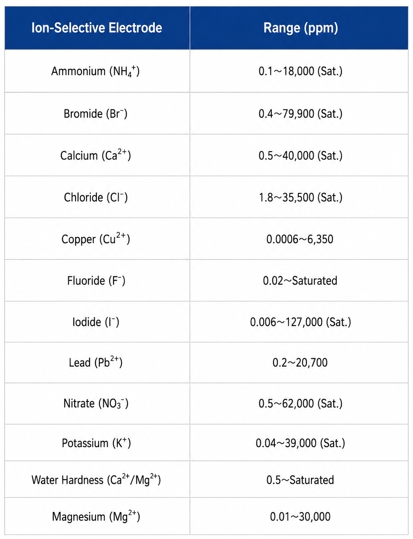
Task: Click the 0.2~20,700 range cell
Action: click(x=299, y=363)
